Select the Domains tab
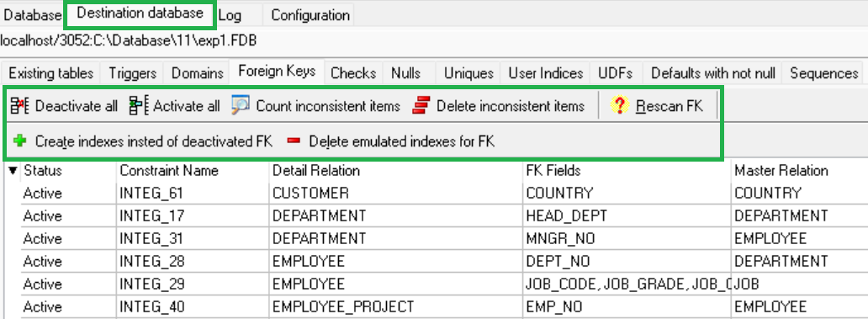Viewport: 868px width, 319px height. (197, 73)
